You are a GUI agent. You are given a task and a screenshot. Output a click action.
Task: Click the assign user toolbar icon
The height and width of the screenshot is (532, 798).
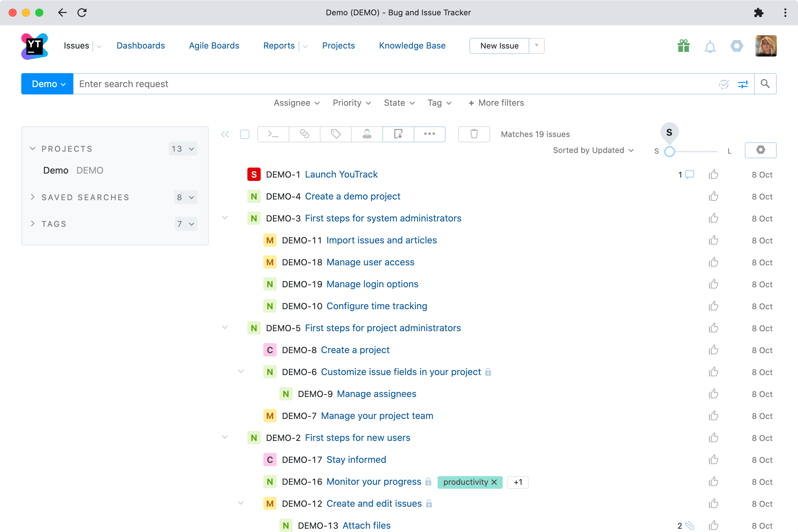coord(367,134)
